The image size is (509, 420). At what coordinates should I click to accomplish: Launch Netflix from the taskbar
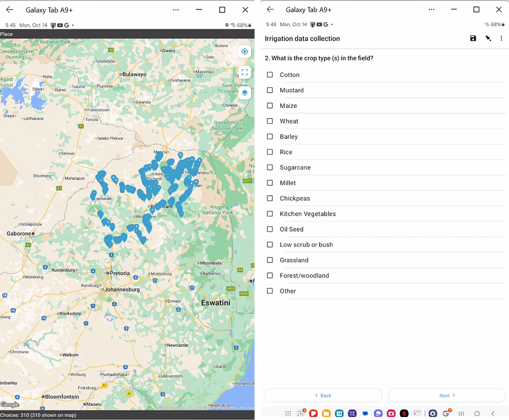click(404, 413)
